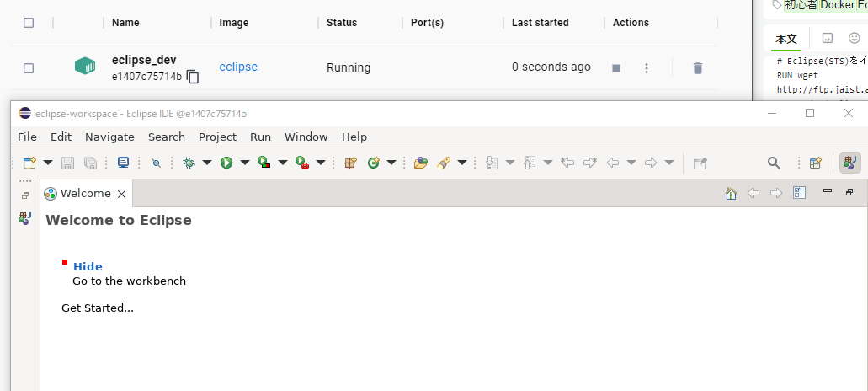The height and width of the screenshot is (391, 868).
Task: Open the eclipse image link in Docker
Action: [x=238, y=67]
